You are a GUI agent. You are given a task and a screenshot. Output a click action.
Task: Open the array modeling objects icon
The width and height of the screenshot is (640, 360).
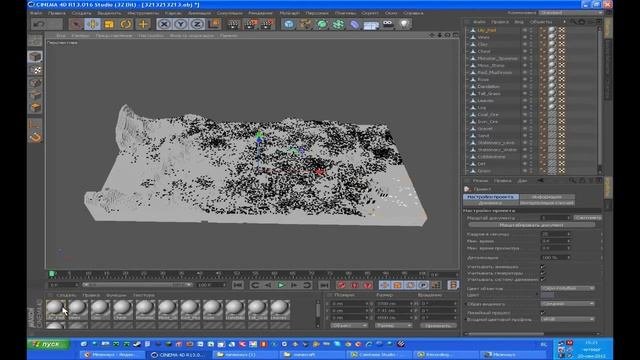(338, 24)
